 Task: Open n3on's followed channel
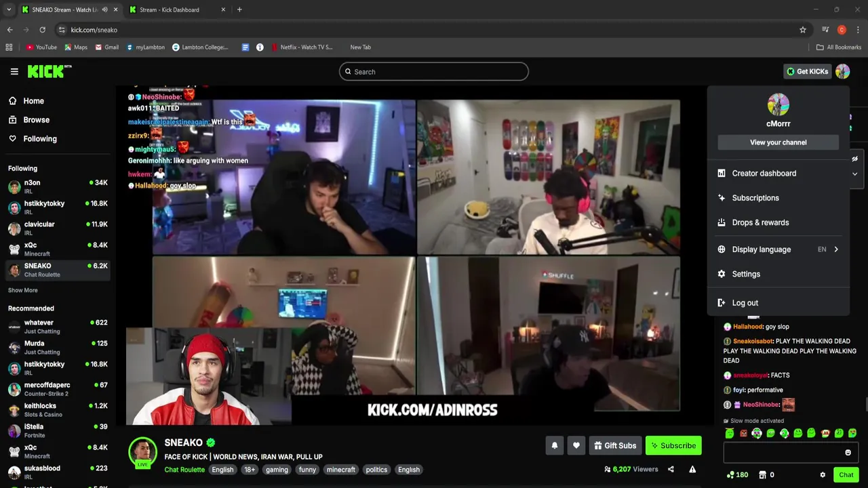click(x=58, y=186)
